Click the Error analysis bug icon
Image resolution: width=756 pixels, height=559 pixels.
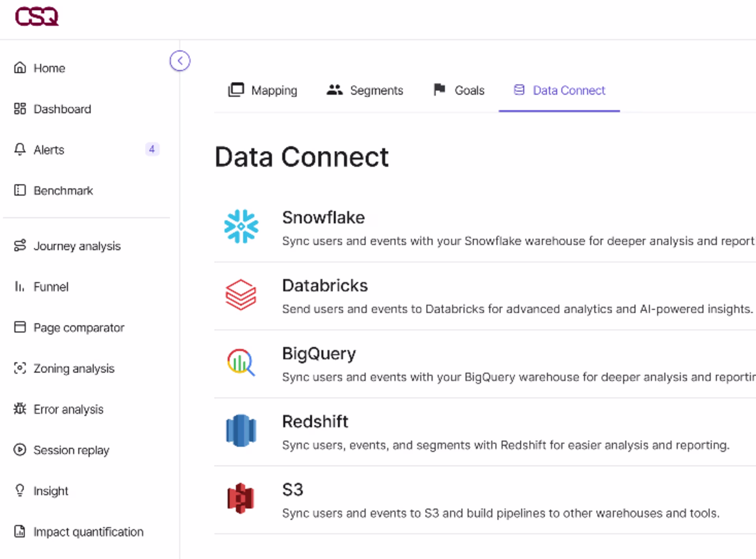point(20,409)
